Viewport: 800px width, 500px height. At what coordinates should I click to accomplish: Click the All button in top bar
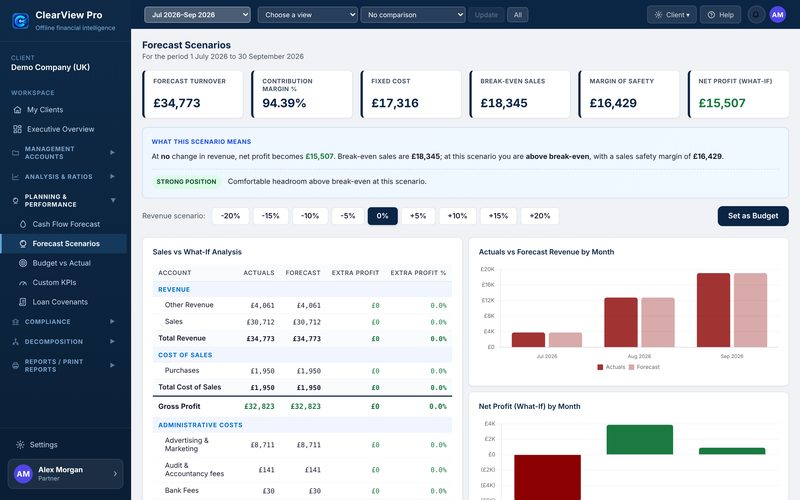coord(518,15)
